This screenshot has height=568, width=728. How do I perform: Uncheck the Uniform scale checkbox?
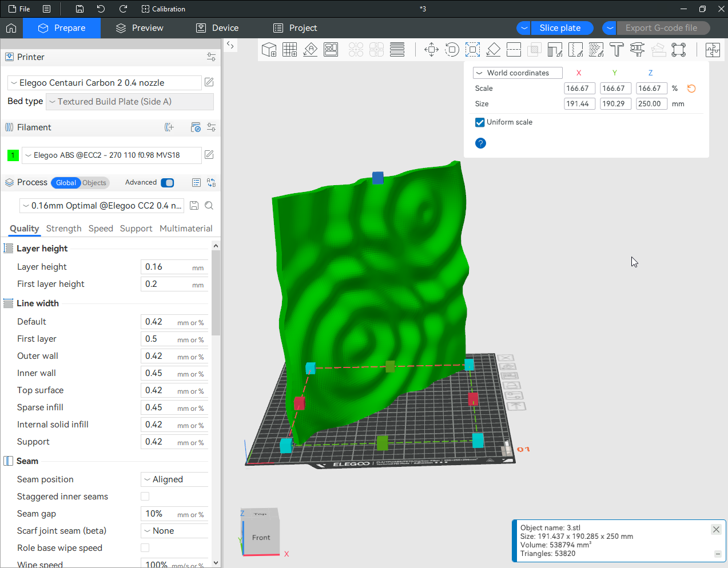click(480, 122)
